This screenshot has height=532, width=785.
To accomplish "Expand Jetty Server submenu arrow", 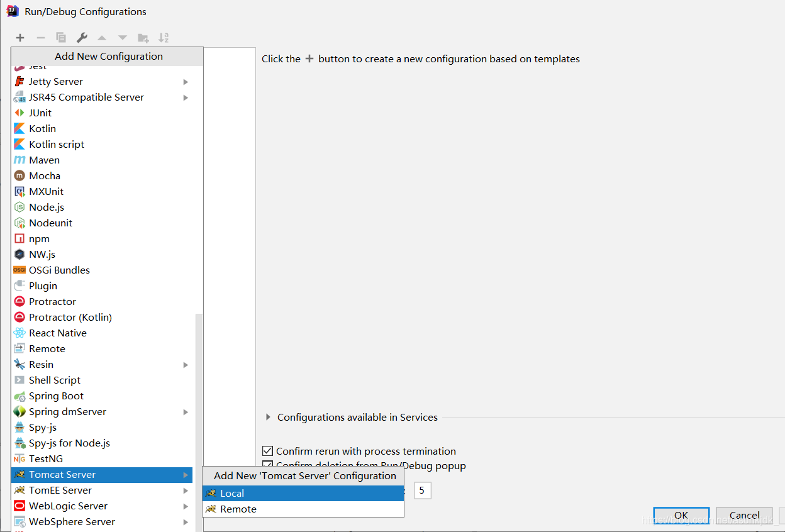I will click(x=186, y=82).
